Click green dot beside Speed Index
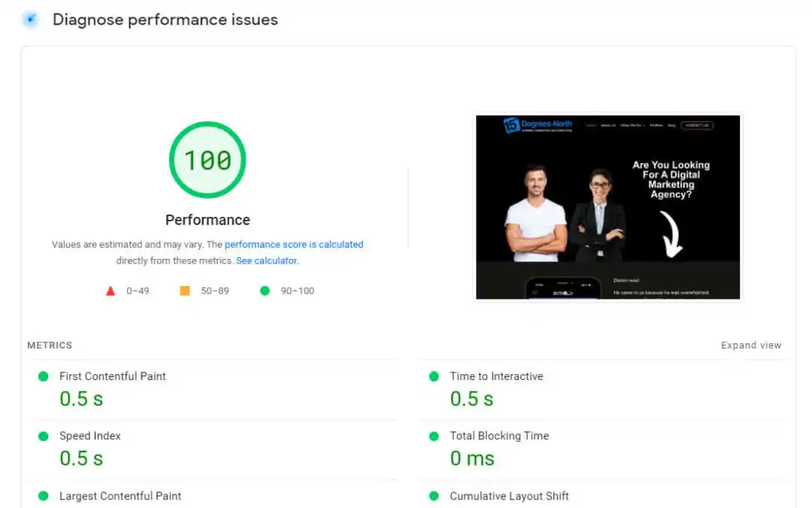The height and width of the screenshot is (508, 812). (44, 436)
